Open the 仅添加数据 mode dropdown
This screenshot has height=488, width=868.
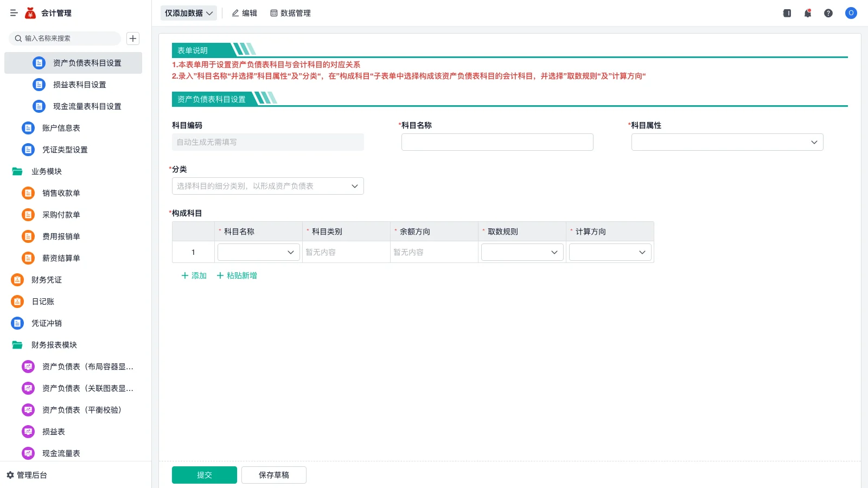click(189, 13)
